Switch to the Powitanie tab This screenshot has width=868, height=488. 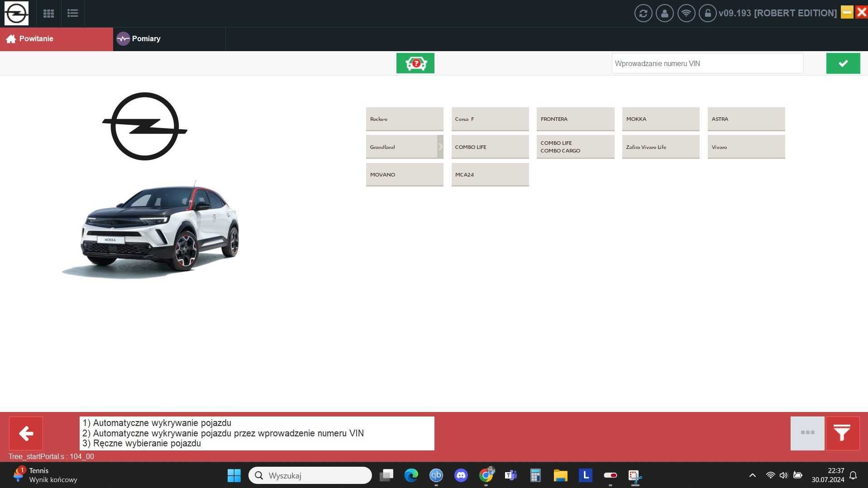coord(57,39)
